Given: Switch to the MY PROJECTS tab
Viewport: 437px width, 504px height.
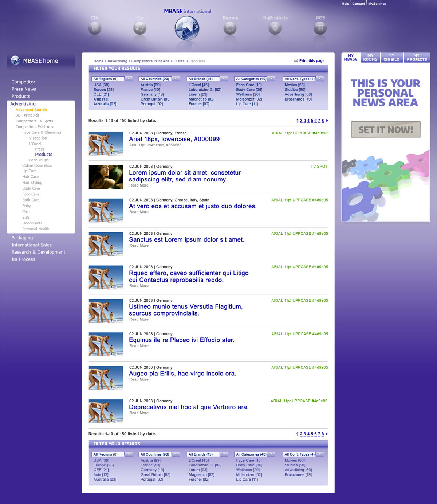Looking at the screenshot, I should (x=417, y=58).
